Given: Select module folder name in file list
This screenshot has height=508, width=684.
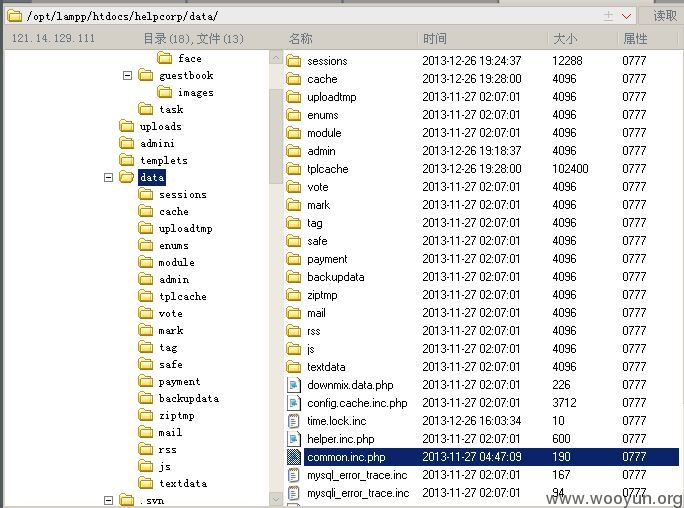Looking at the screenshot, I should 324,133.
